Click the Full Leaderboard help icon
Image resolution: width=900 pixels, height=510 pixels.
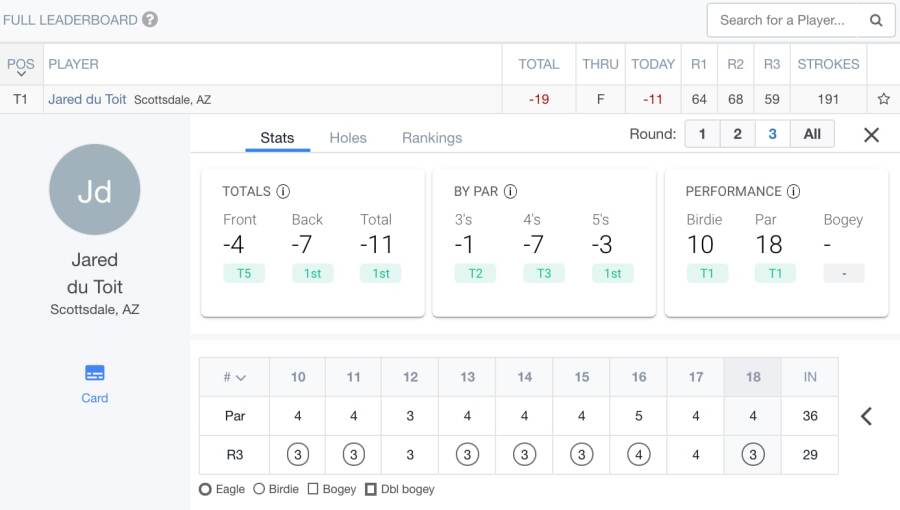pos(150,19)
